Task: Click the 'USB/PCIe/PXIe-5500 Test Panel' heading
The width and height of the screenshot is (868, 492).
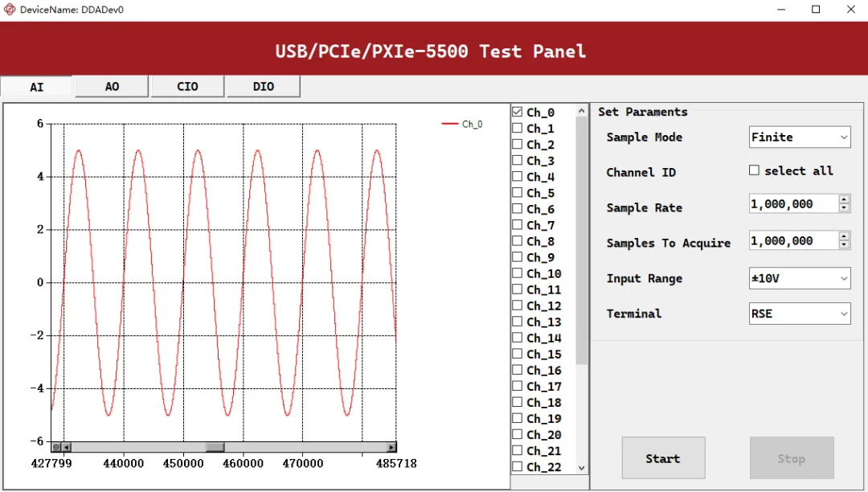Action: (431, 51)
